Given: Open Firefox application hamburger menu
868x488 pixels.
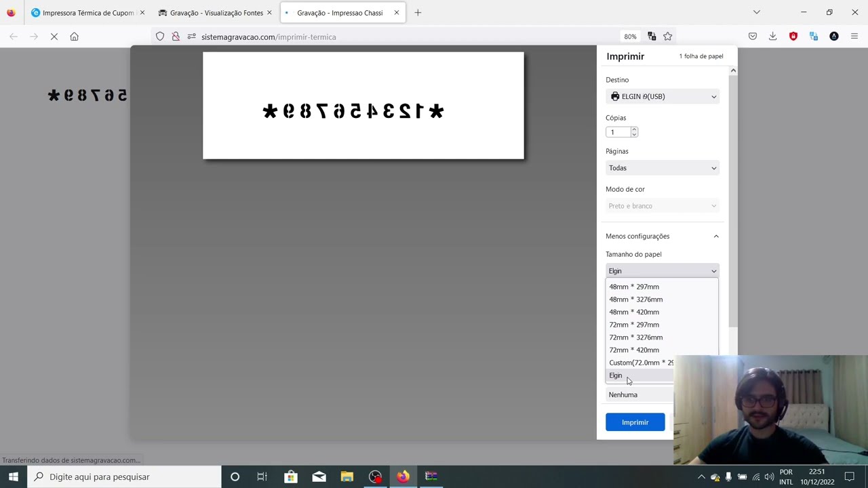Looking at the screenshot, I should (854, 37).
